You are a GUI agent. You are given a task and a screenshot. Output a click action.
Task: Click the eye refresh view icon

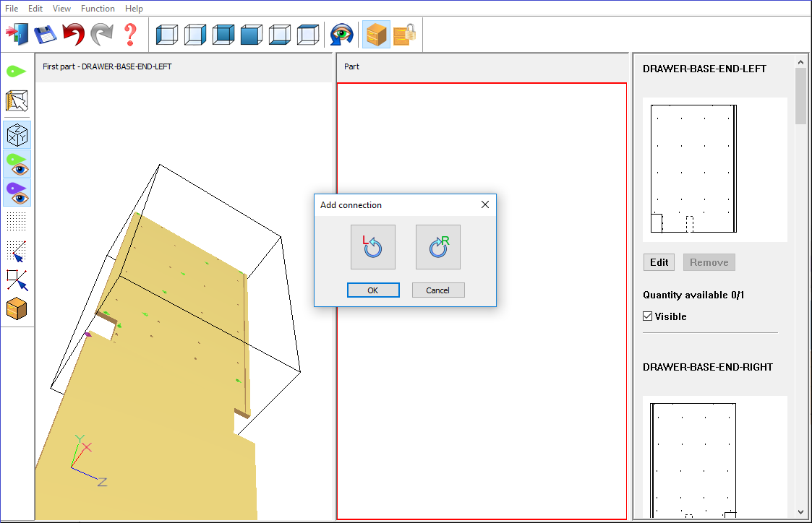pos(342,34)
